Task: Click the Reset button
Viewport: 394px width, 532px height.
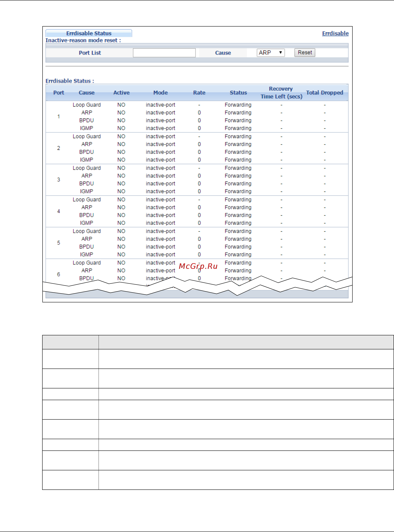Action: point(305,52)
